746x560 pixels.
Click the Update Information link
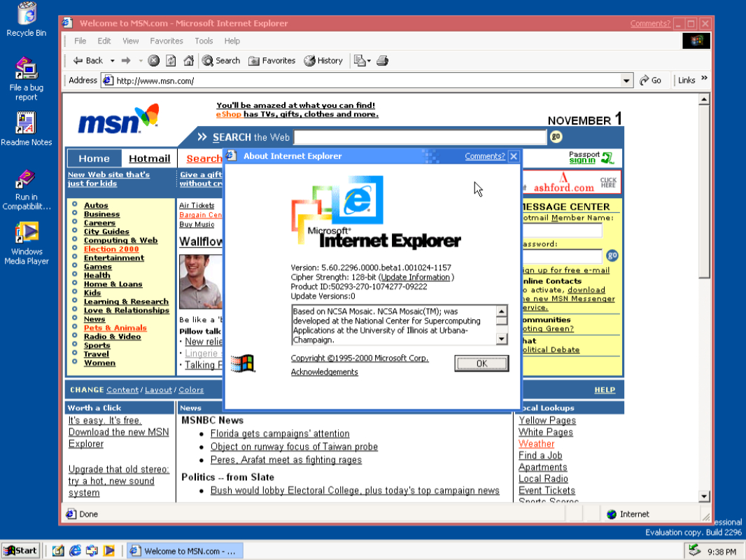(415, 277)
